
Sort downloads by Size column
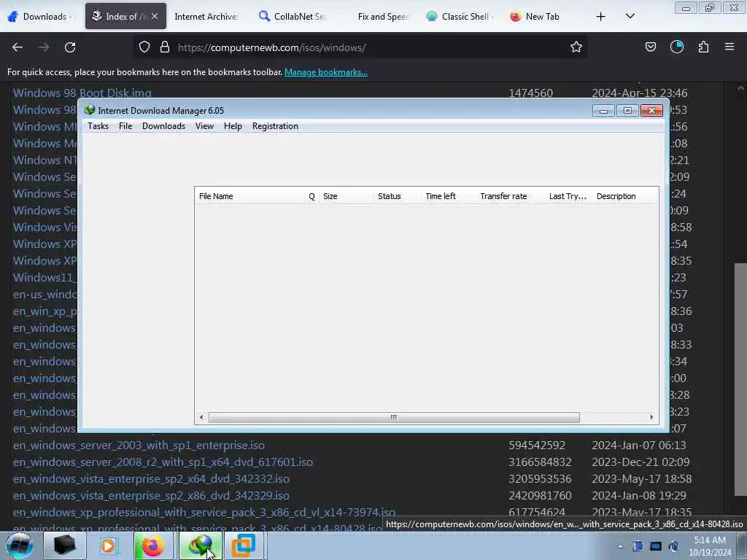click(346, 196)
